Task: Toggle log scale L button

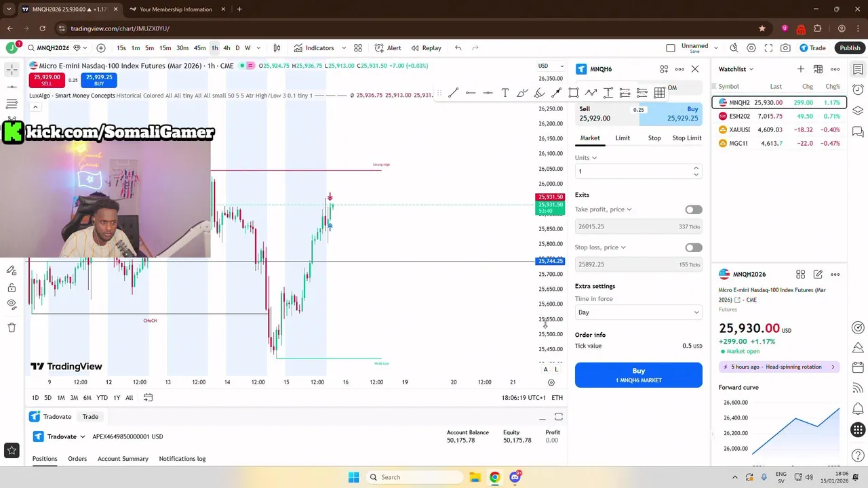Action: click(x=556, y=369)
